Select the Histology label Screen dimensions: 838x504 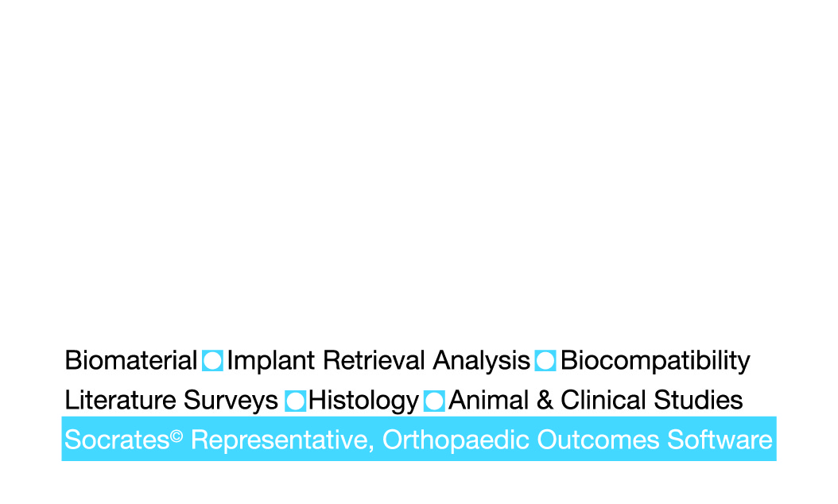363,401
